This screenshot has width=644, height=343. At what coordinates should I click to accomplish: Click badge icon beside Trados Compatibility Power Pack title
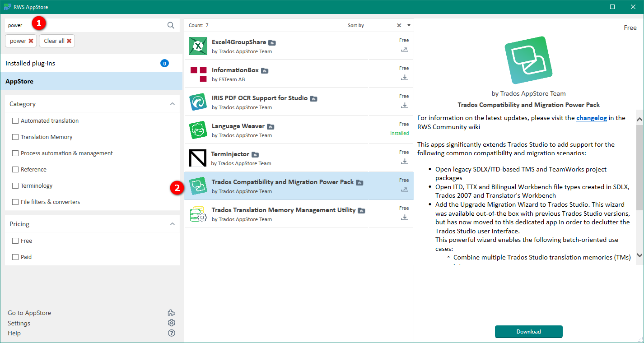359,182
